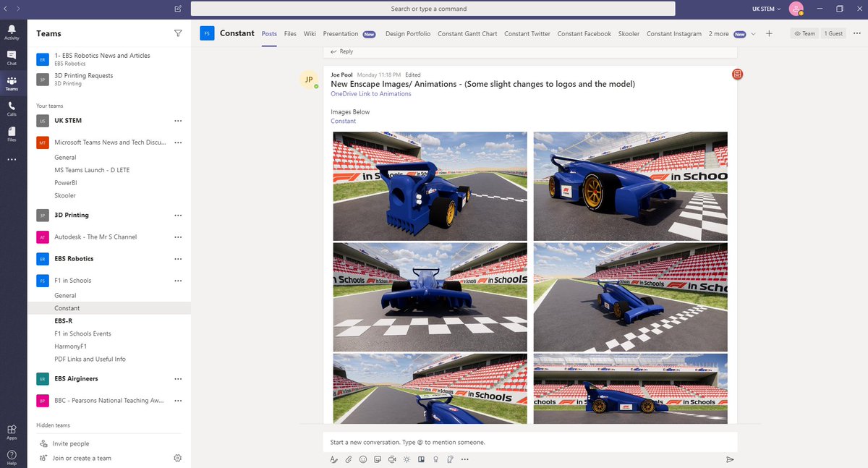Viewport: 868px width, 468px height.
Task: Click the filter teams funnel icon
Action: (178, 33)
